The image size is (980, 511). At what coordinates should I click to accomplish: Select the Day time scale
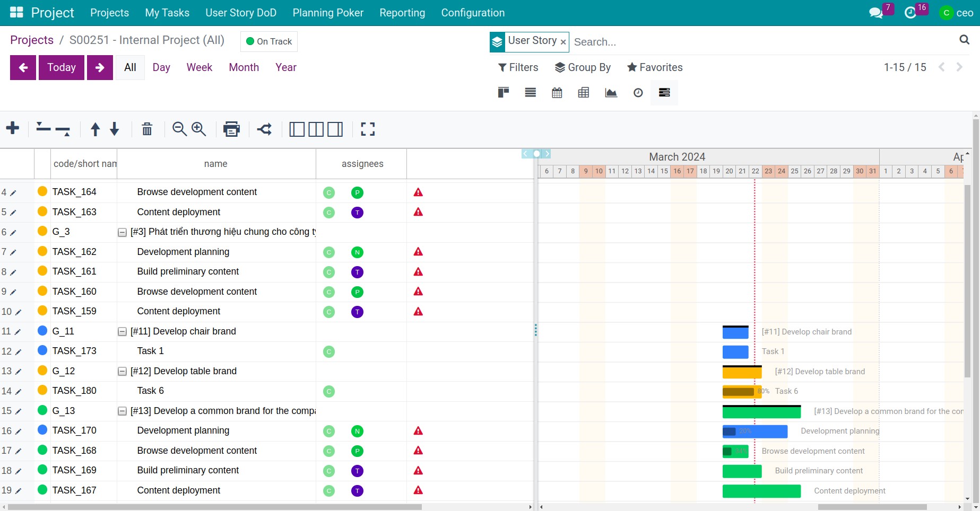pos(161,67)
